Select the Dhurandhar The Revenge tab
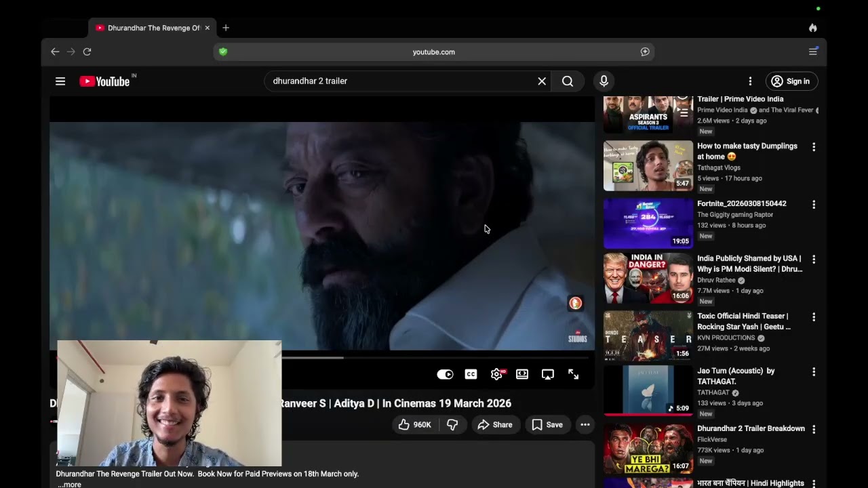Viewport: 868px width, 488px height. pyautogui.click(x=153, y=28)
